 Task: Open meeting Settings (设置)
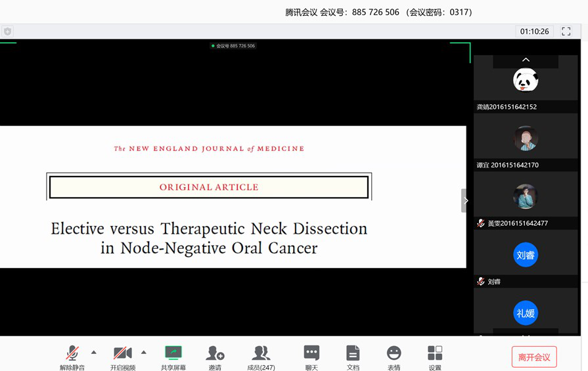point(435,355)
